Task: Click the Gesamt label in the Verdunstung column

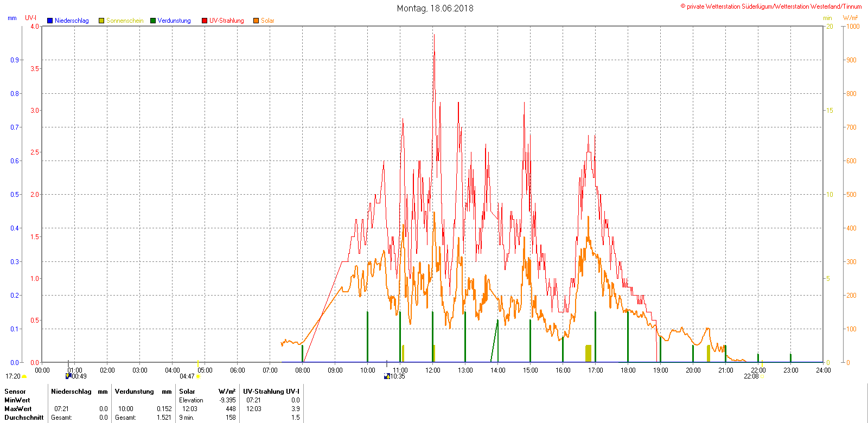Action: (x=125, y=418)
